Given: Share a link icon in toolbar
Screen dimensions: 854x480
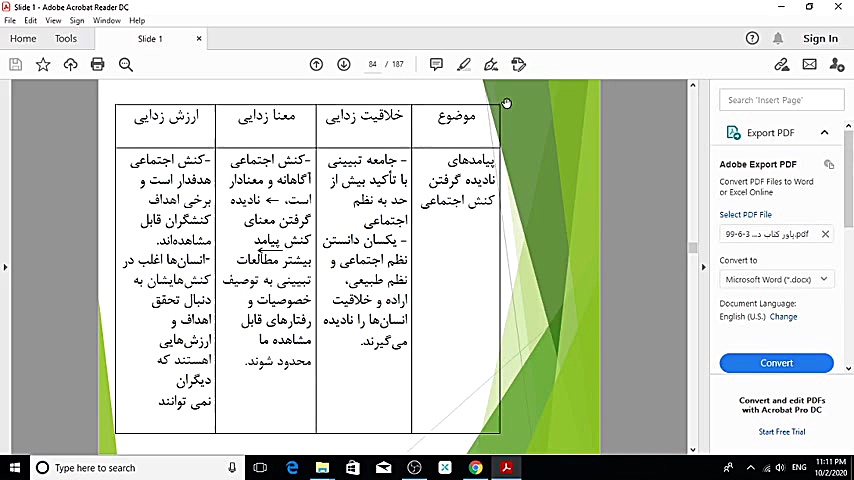Looking at the screenshot, I should (782, 64).
